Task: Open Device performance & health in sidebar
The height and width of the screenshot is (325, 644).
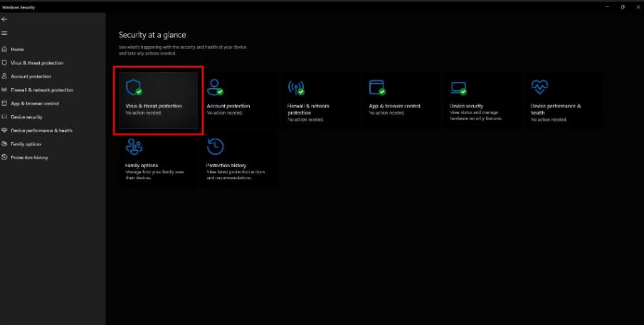Action: 41,130
